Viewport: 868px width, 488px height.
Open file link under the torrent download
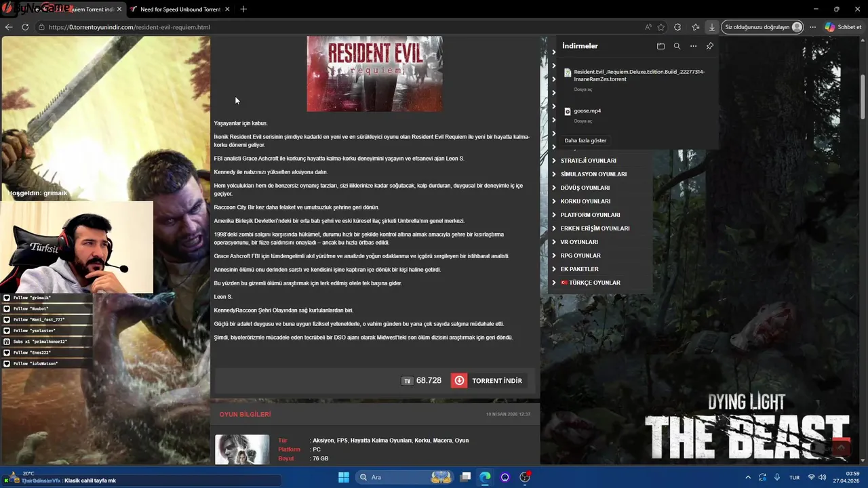point(583,89)
